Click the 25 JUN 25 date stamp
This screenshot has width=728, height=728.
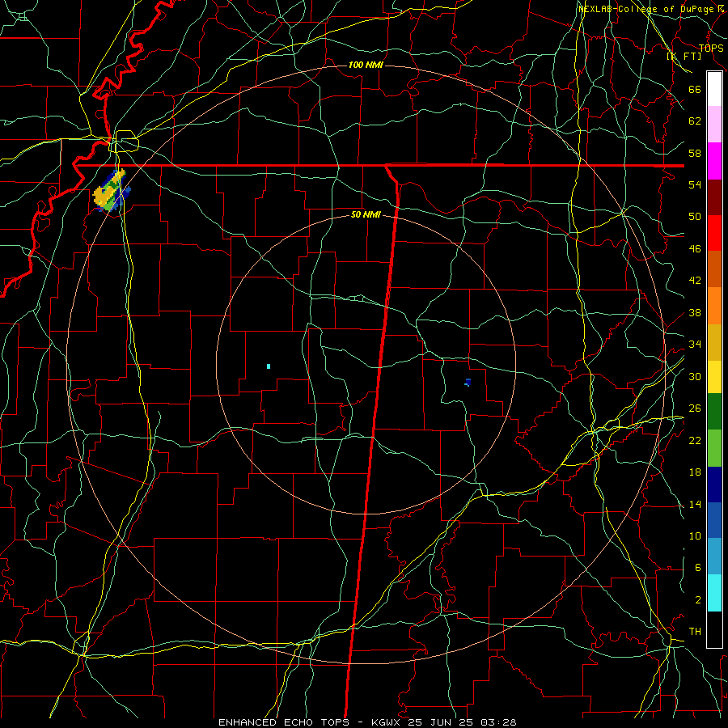tap(442, 722)
